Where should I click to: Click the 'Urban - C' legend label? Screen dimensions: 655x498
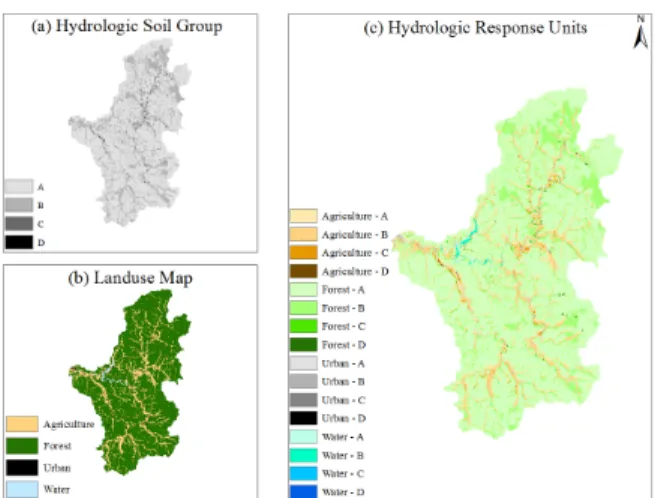(343, 400)
